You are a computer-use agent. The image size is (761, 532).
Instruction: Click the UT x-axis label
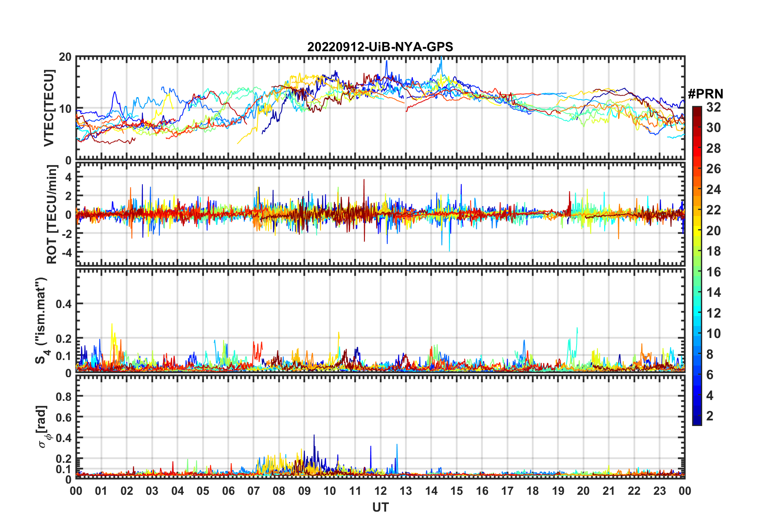(x=380, y=507)
